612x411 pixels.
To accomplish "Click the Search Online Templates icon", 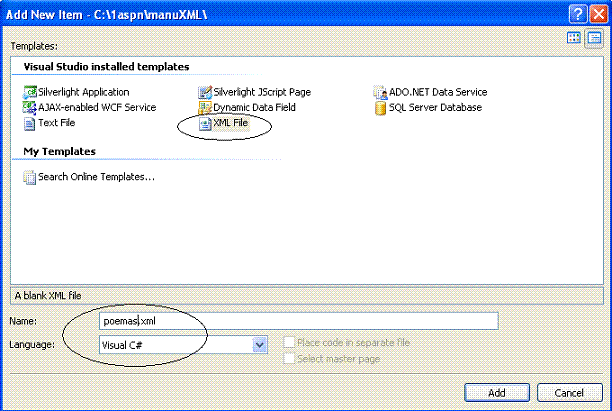I will pyautogui.click(x=30, y=177).
